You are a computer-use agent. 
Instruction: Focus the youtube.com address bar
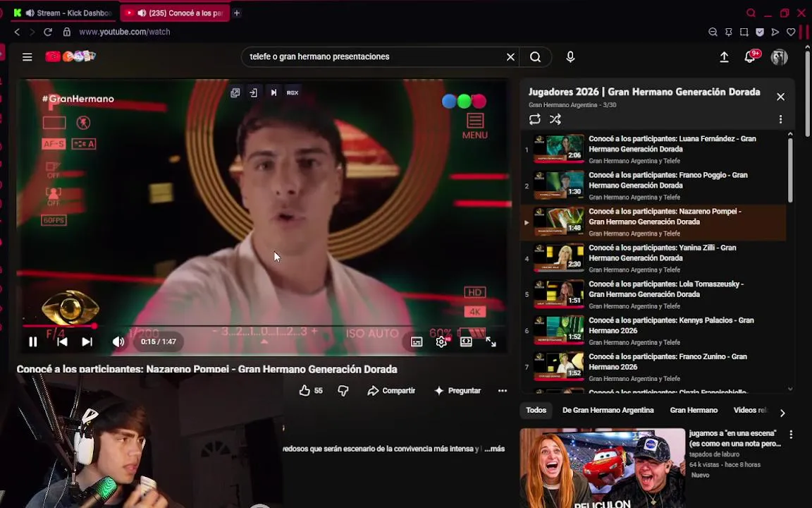(124, 32)
